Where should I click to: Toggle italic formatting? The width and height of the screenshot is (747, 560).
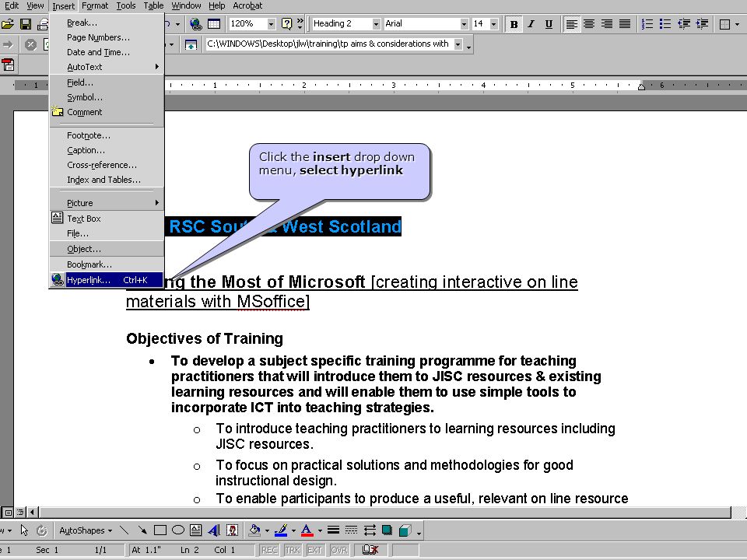tap(531, 24)
